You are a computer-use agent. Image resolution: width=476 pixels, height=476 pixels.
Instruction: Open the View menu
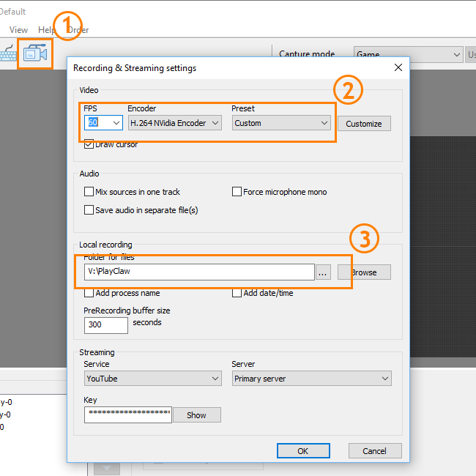coord(18,30)
